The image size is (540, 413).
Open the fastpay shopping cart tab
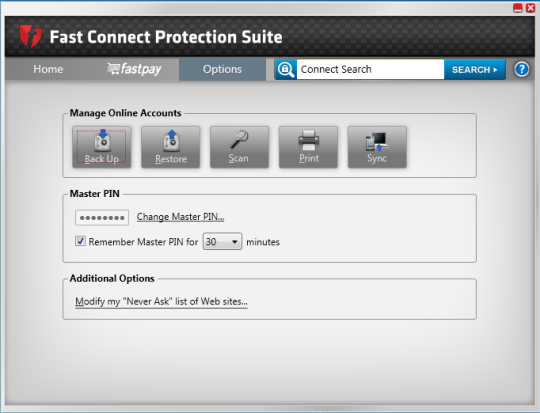click(x=134, y=69)
